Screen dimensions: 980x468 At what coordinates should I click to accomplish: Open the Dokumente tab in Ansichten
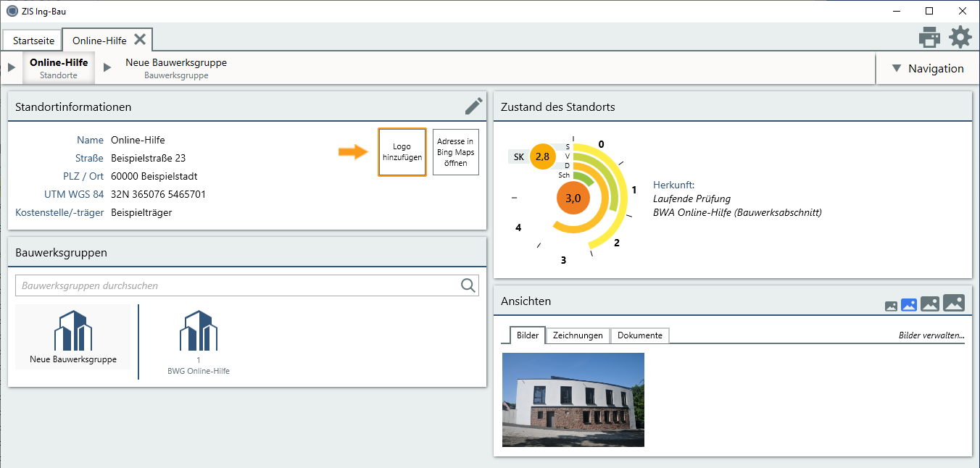tap(640, 335)
